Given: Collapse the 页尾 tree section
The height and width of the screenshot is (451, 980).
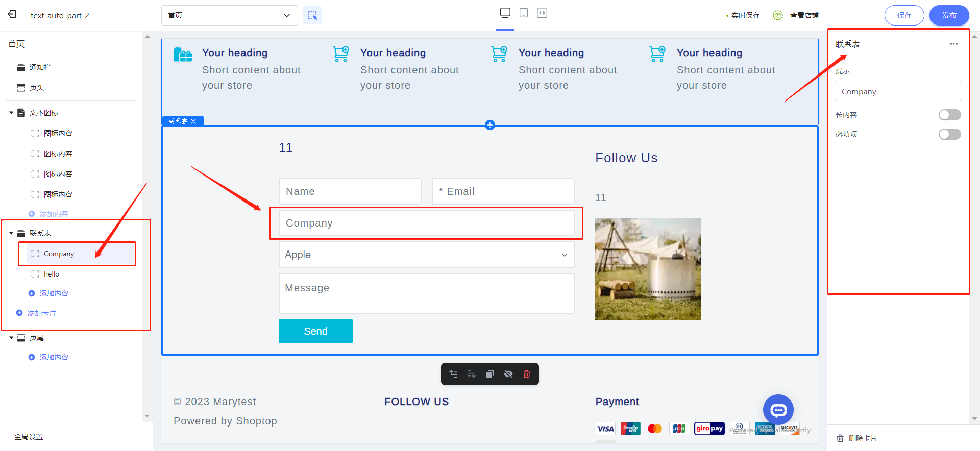Looking at the screenshot, I should point(11,338).
